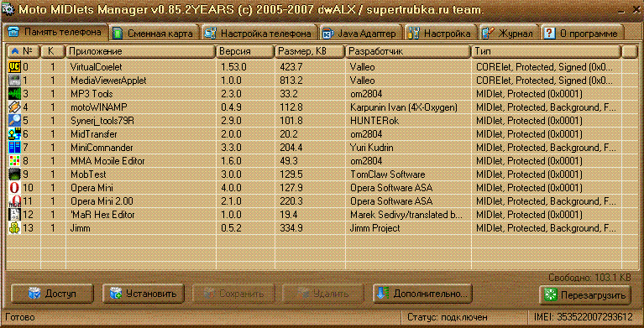644x328 pixels.
Task: Click the Доступ button
Action: point(53,294)
